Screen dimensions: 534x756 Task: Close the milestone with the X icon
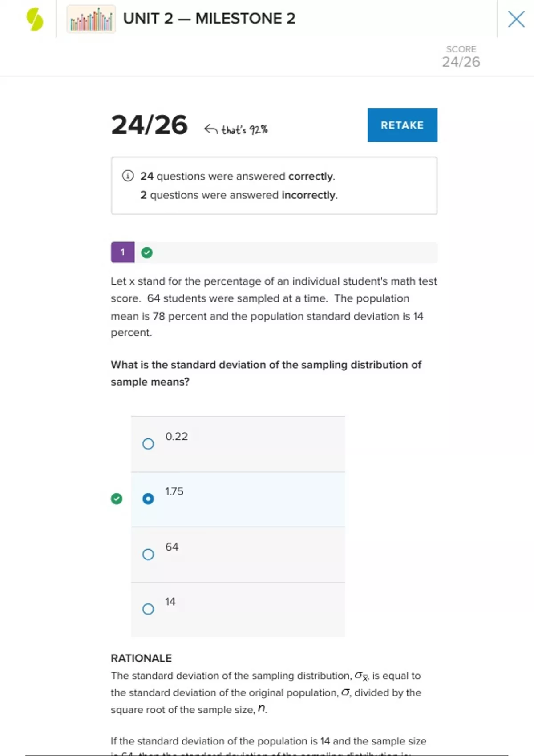coord(516,19)
